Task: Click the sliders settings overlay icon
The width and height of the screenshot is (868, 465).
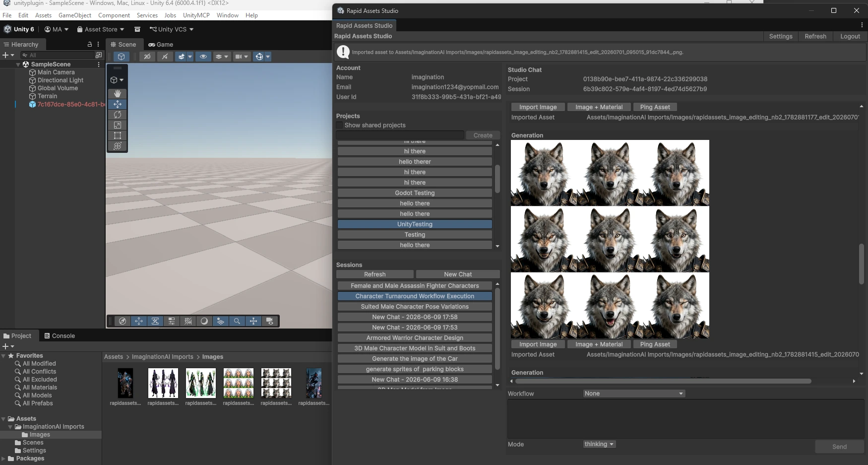Action: pos(172,321)
